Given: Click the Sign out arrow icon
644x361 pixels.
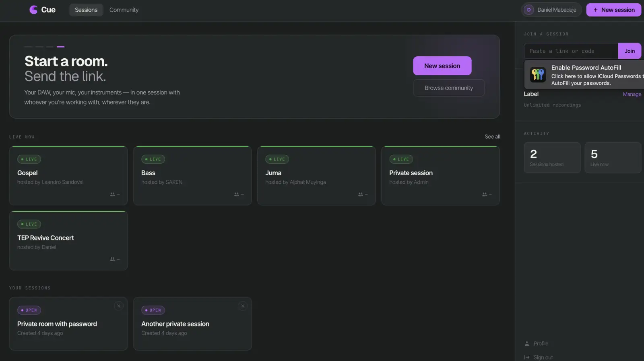Looking at the screenshot, I should 527,357.
